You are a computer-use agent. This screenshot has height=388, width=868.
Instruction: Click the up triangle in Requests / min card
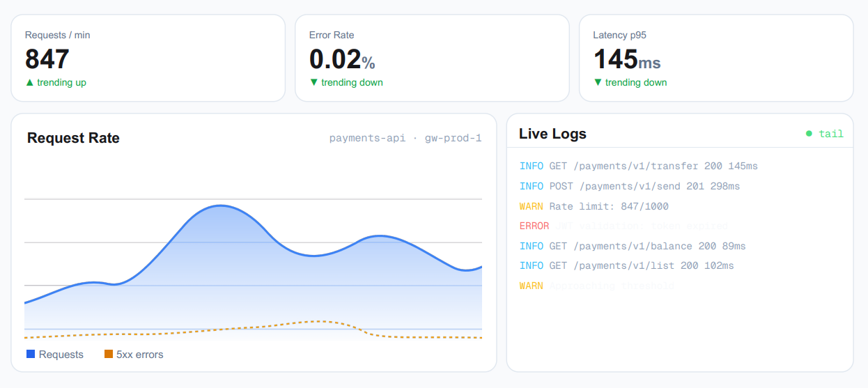(29, 82)
